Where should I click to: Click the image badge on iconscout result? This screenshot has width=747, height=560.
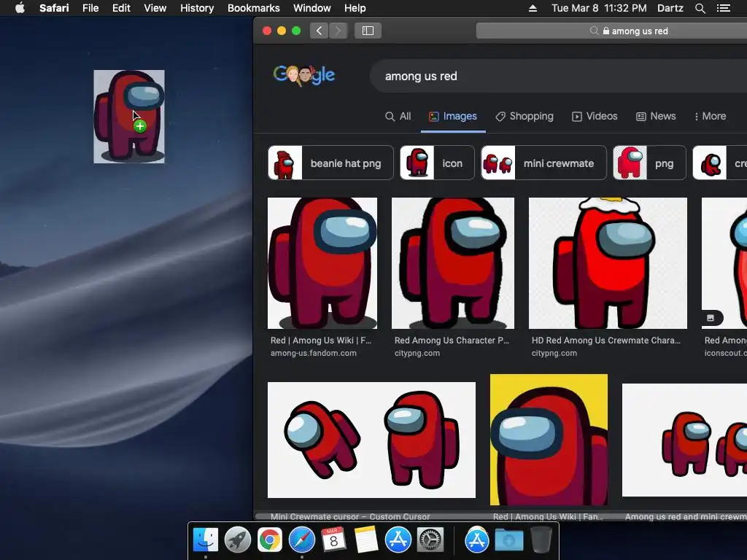(x=711, y=318)
